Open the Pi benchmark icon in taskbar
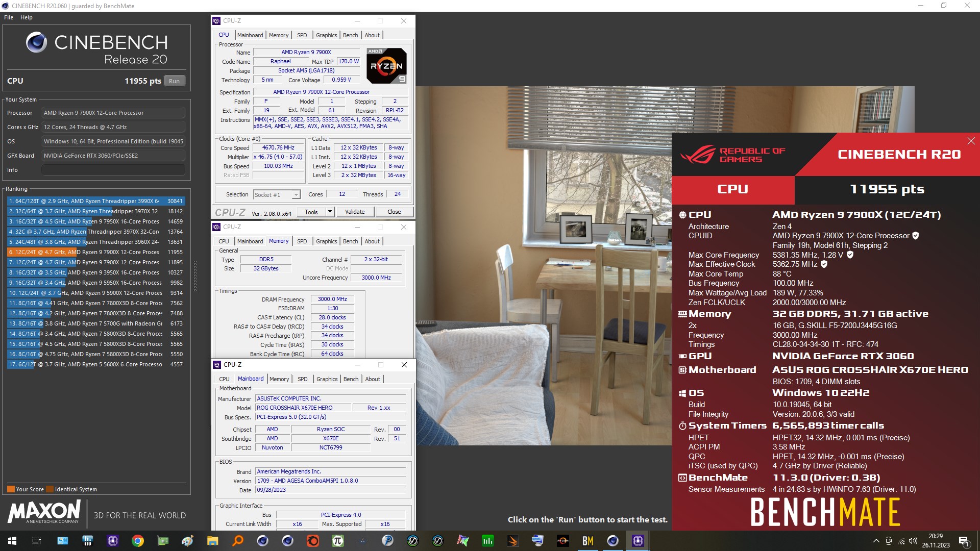This screenshot has width=980, height=551. [x=338, y=541]
